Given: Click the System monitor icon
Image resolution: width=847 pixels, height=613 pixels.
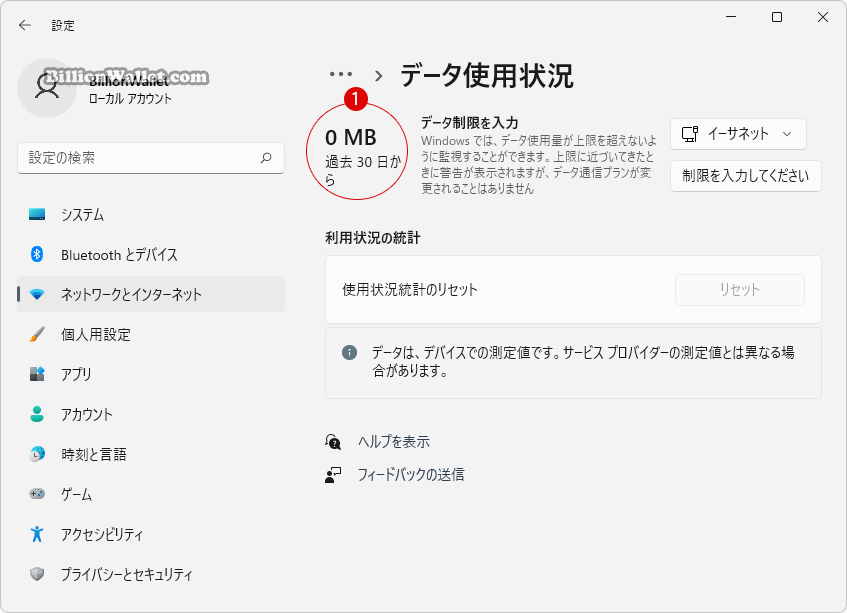Looking at the screenshot, I should (37, 214).
